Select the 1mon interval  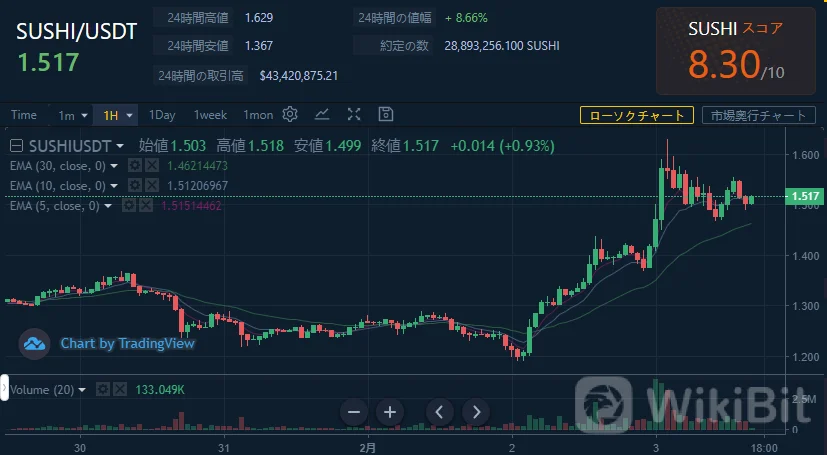pos(258,115)
